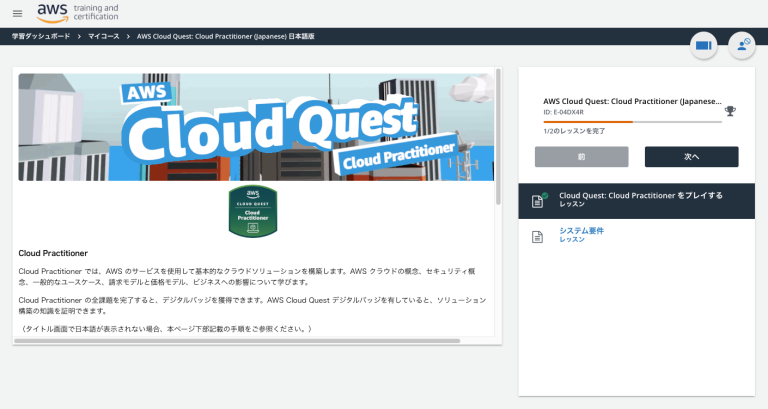Click the ID: E-04DX4R text
The image size is (768, 409).
tap(563, 112)
